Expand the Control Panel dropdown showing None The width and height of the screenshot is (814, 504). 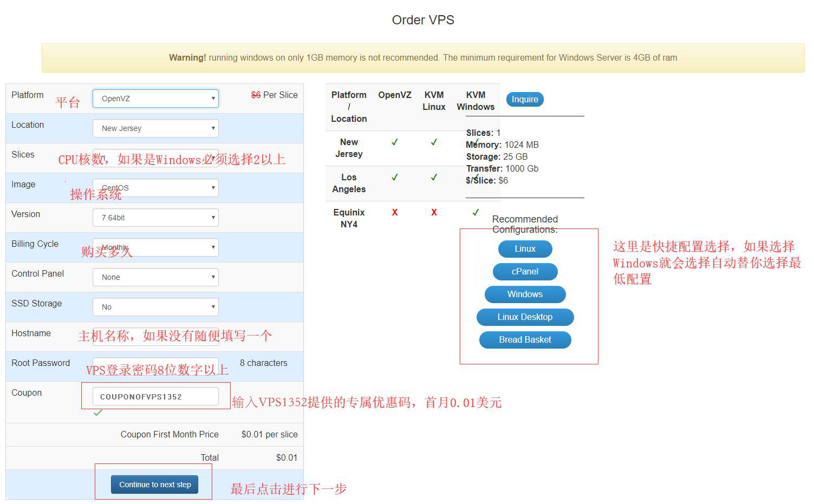click(x=155, y=277)
